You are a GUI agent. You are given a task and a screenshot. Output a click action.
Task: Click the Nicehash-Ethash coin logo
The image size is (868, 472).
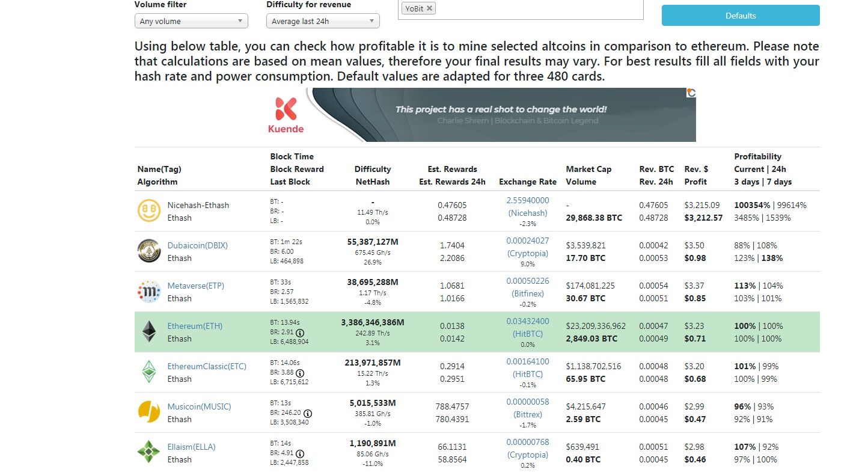coord(148,211)
